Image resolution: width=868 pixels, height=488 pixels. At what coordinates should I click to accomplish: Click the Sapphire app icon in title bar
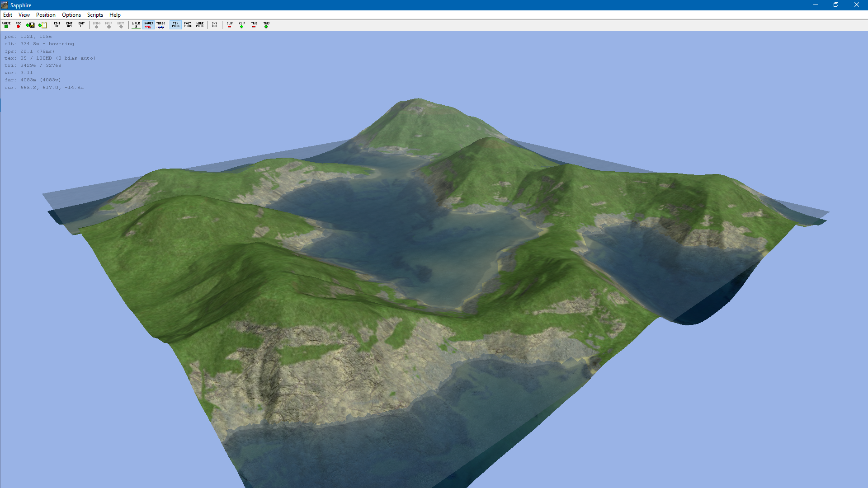5,5
